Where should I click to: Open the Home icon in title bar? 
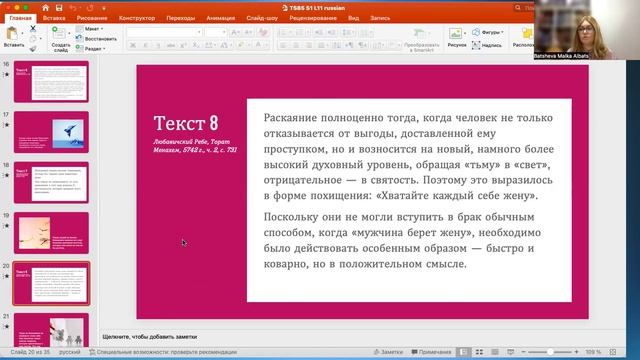point(46,8)
